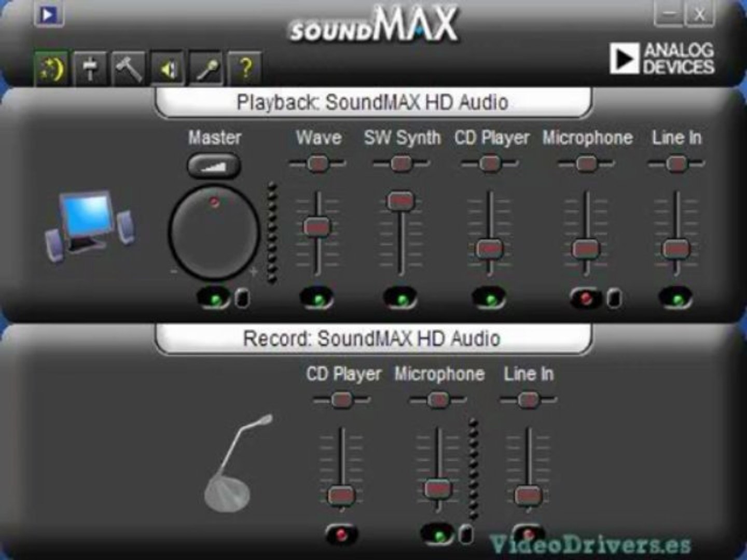747x560 pixels.
Task: Click Record: SoundMAX HD Audio header
Action: tap(372, 339)
